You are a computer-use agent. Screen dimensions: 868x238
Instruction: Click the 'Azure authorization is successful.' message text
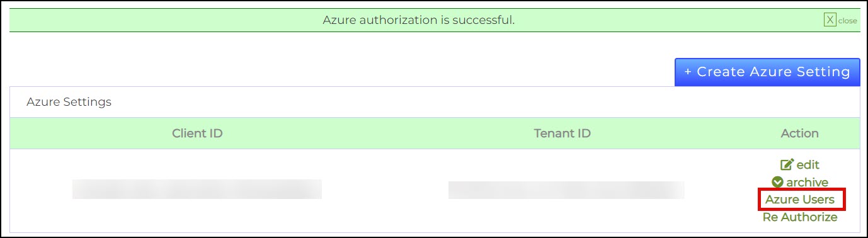click(419, 20)
